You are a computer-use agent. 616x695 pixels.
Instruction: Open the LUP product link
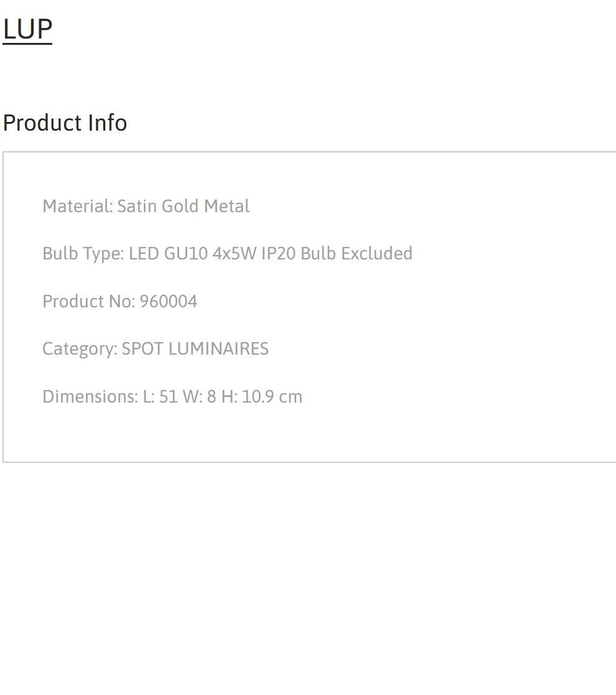point(27,29)
